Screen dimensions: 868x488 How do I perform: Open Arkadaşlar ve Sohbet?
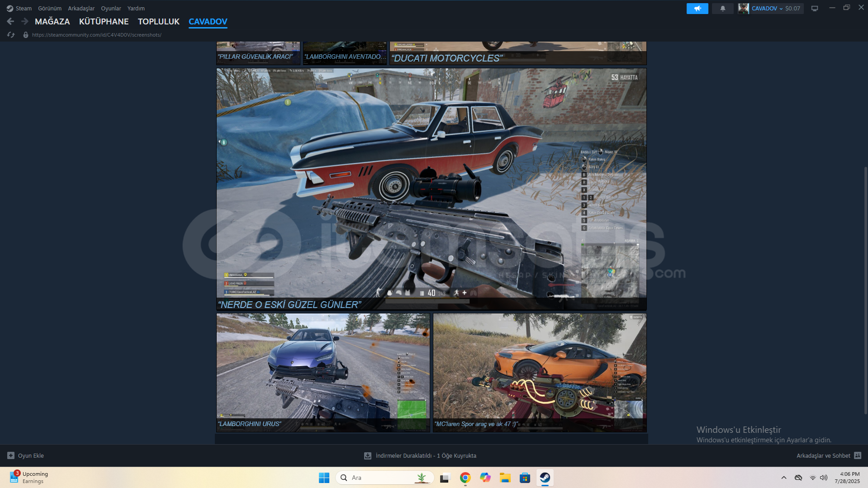click(823, 456)
